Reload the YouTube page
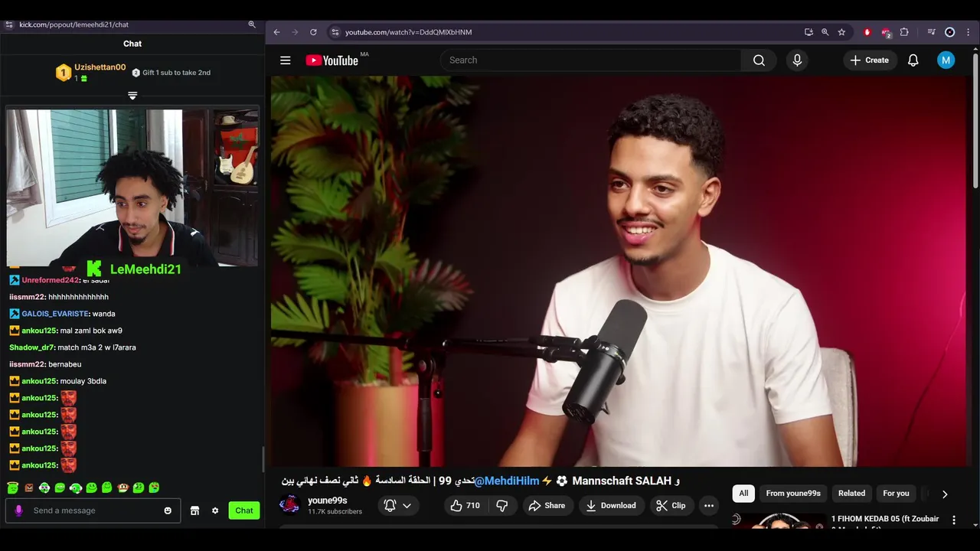 313,32
